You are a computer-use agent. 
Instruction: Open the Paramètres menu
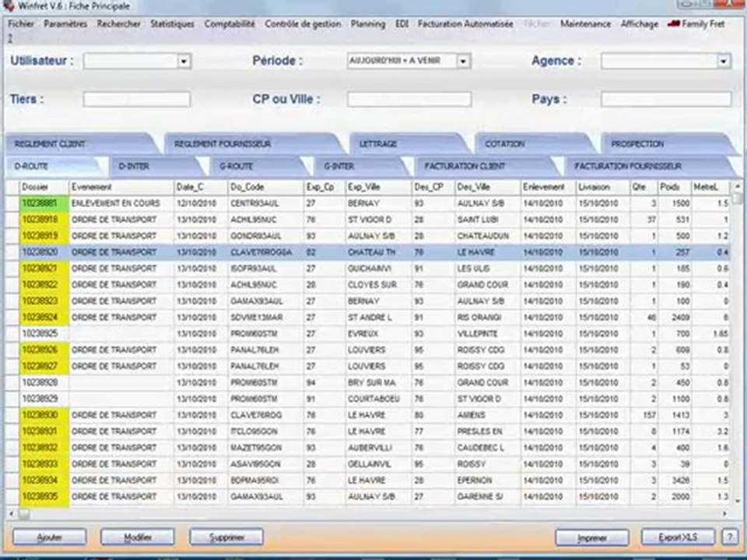(65, 23)
